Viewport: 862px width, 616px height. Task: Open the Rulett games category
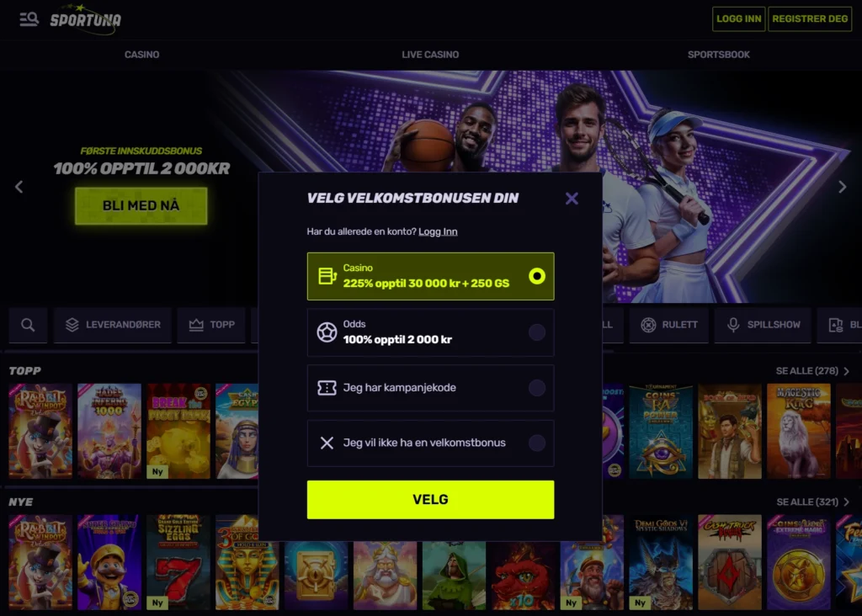(668, 326)
